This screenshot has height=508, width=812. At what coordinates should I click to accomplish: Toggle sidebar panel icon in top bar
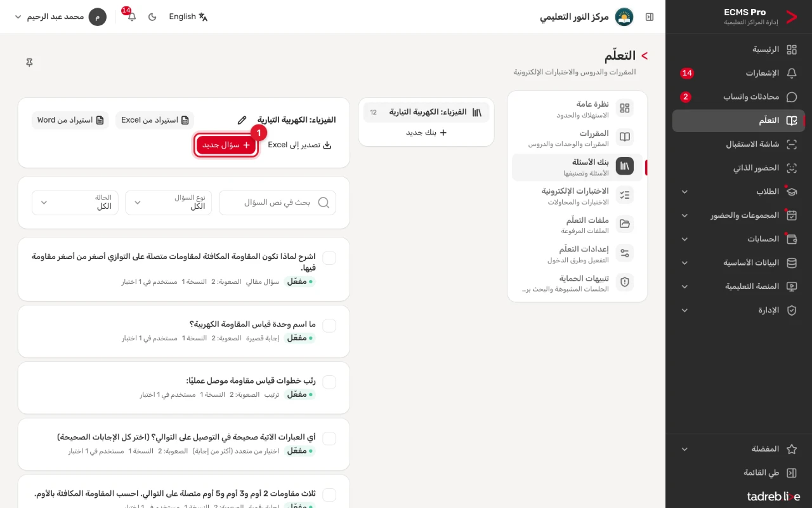pos(650,17)
